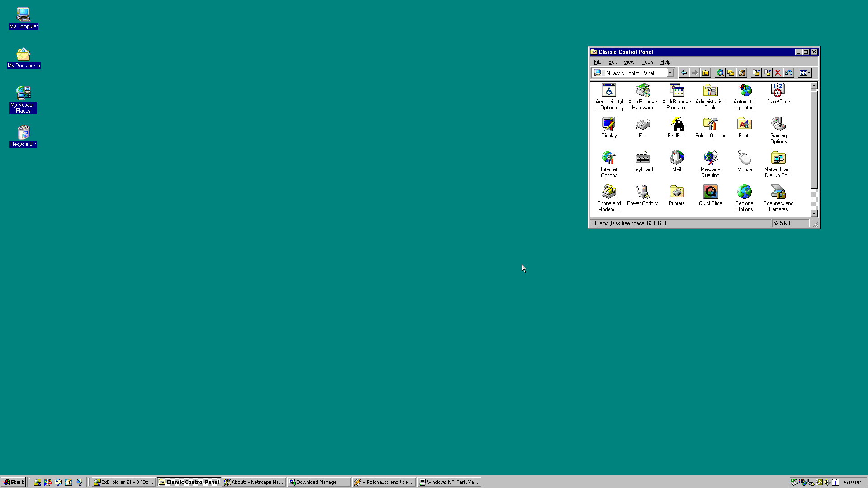Open Add/Remove Programs applet
The width and height of the screenshot is (868, 488).
pyautogui.click(x=676, y=96)
